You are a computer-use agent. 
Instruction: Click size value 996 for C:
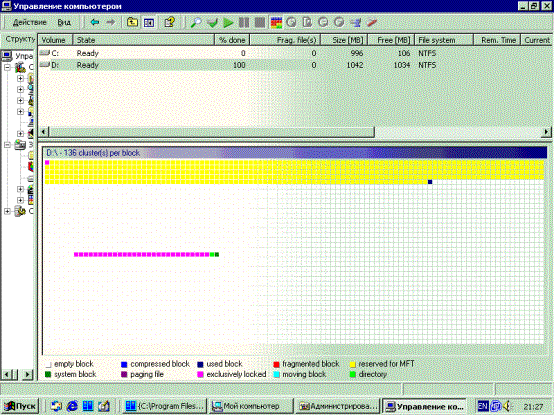357,53
